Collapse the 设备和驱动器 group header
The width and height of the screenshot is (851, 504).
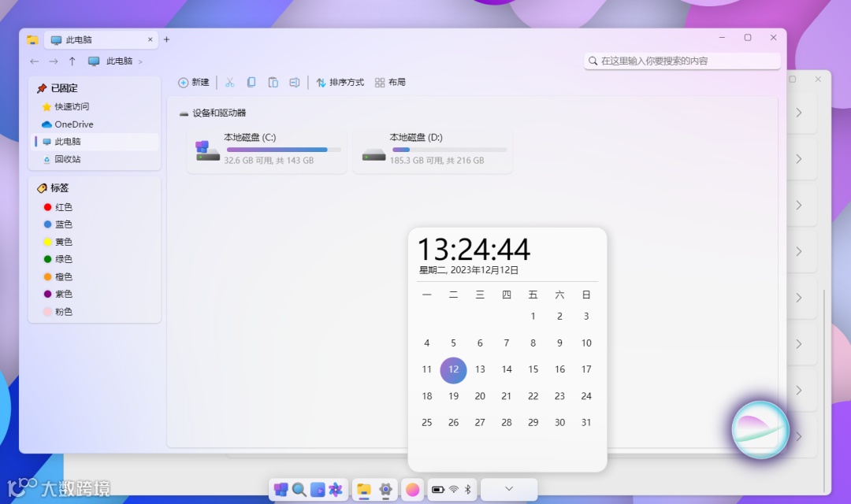click(x=213, y=113)
